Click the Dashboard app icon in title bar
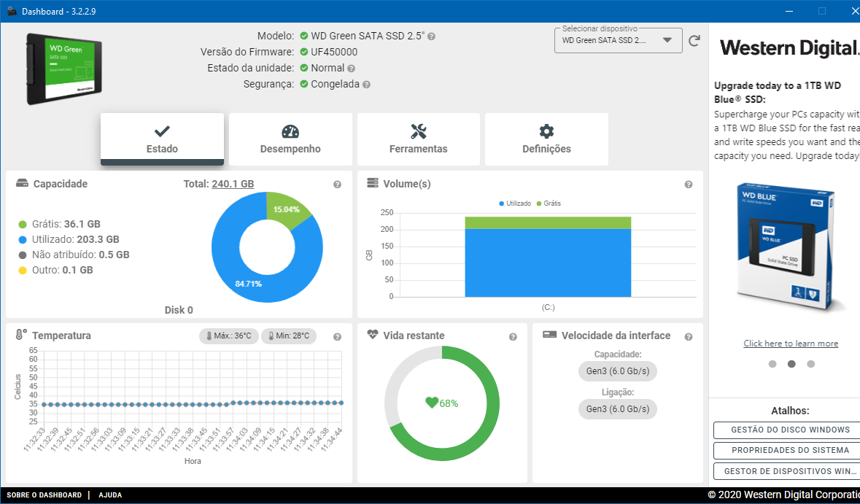860x504 pixels. pyautogui.click(x=12, y=11)
